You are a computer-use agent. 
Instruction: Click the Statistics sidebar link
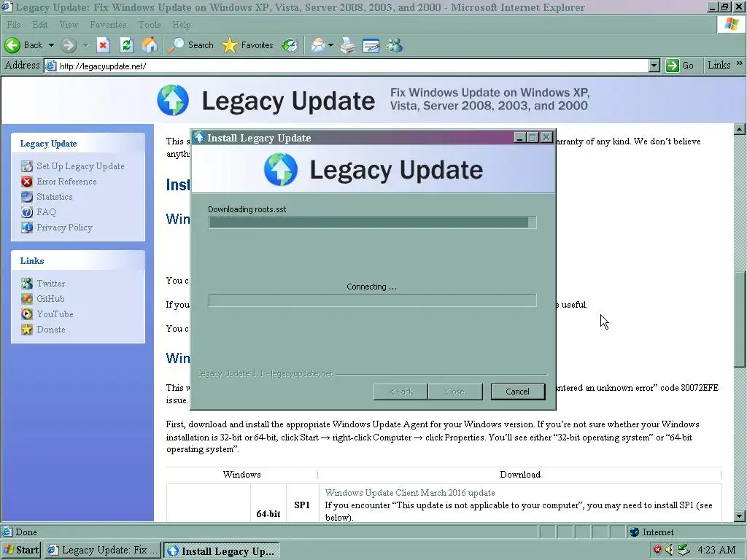(x=55, y=197)
